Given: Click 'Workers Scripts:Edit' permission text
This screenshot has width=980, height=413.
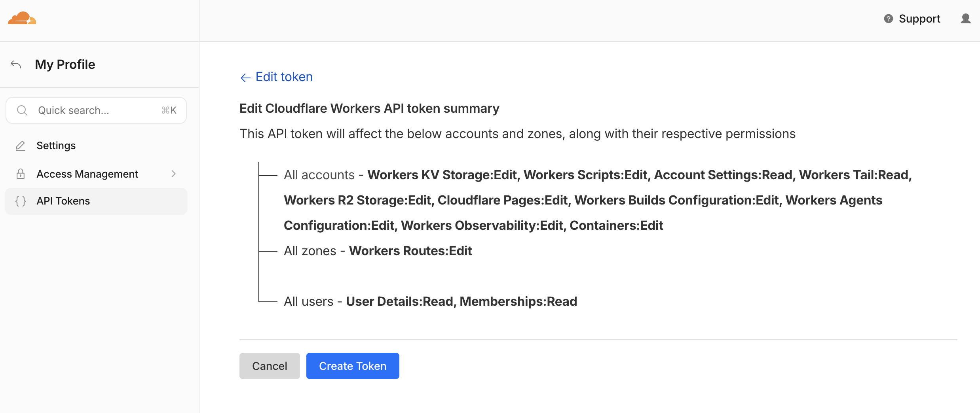Looking at the screenshot, I should pyautogui.click(x=585, y=175).
